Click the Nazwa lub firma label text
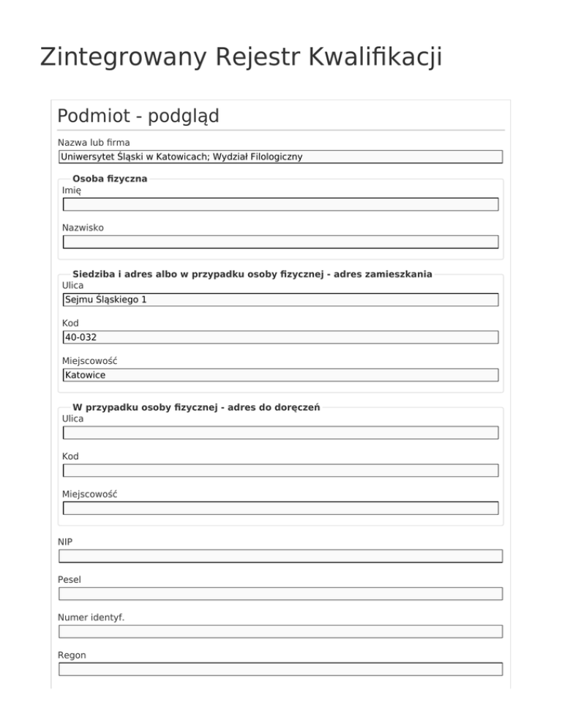This screenshot has width=562, height=728. (94, 142)
